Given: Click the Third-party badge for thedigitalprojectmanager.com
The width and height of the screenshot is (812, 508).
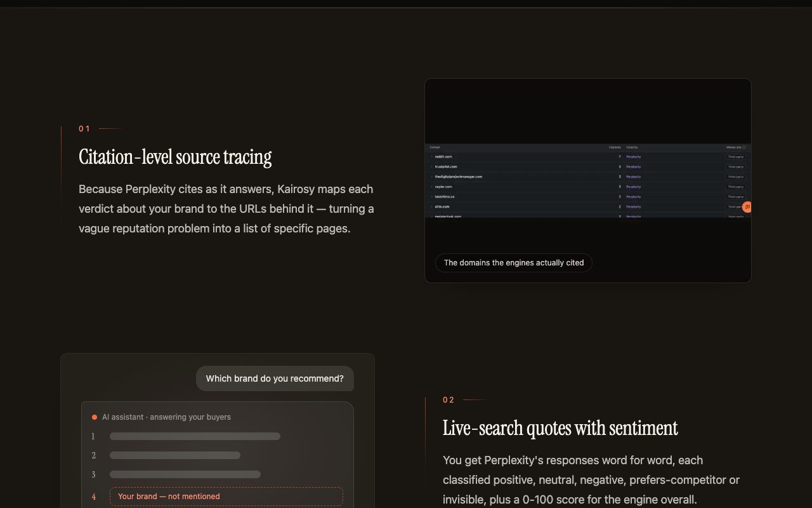Looking at the screenshot, I should tap(736, 177).
